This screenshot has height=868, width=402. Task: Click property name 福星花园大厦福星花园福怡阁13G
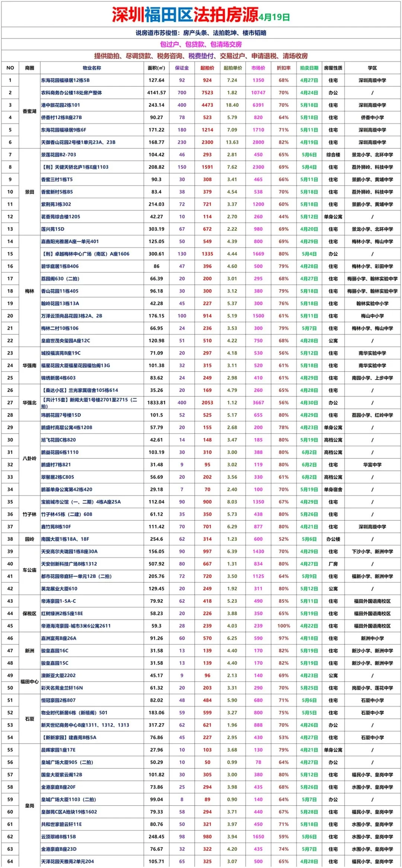tap(76, 365)
